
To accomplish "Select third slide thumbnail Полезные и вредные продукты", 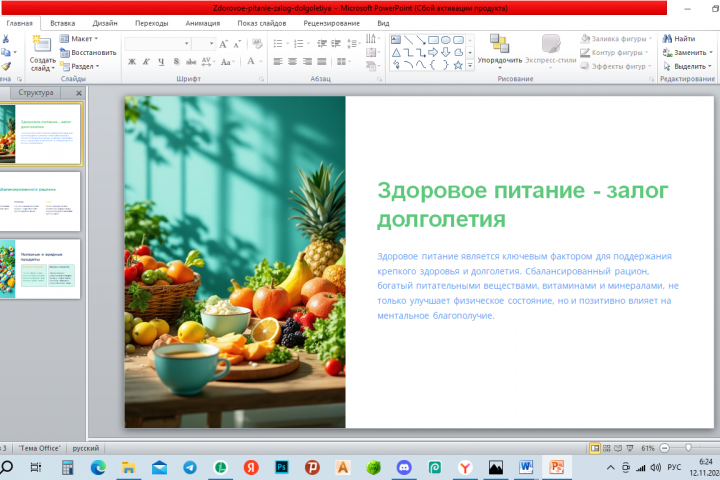I will coord(40,269).
